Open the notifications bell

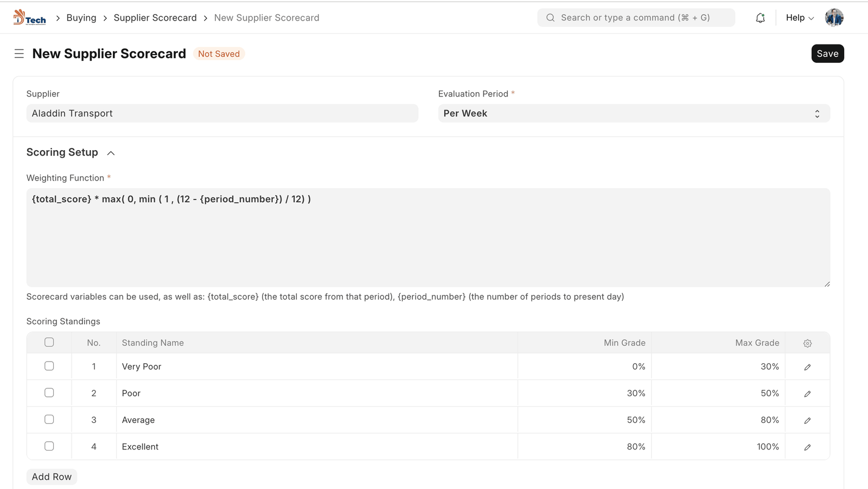pos(761,18)
